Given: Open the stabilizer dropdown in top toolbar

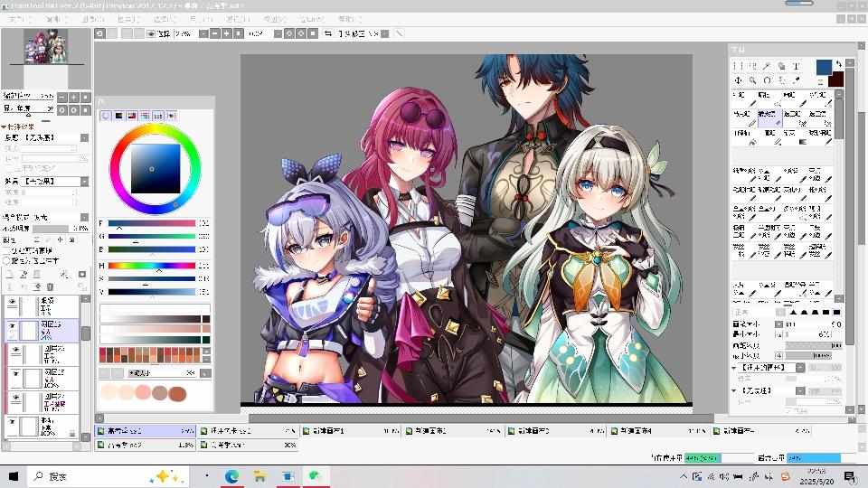Looking at the screenshot, I should coord(385,33).
